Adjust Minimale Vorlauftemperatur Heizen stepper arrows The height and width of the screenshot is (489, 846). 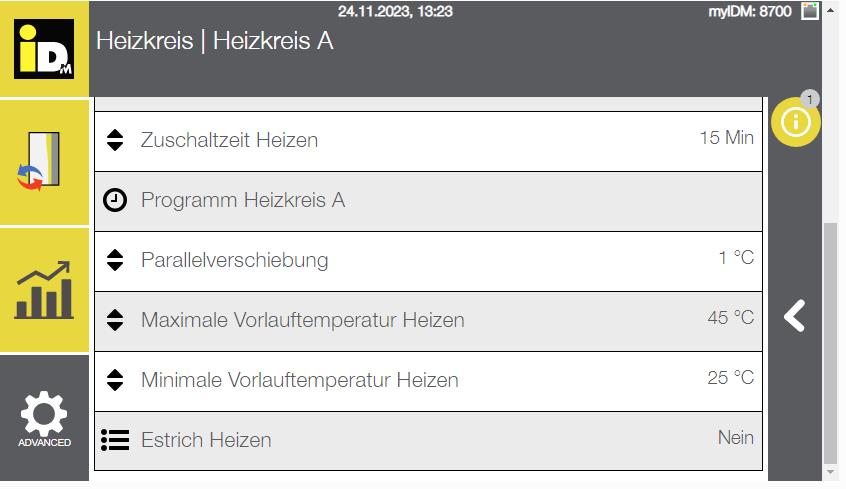click(x=115, y=380)
